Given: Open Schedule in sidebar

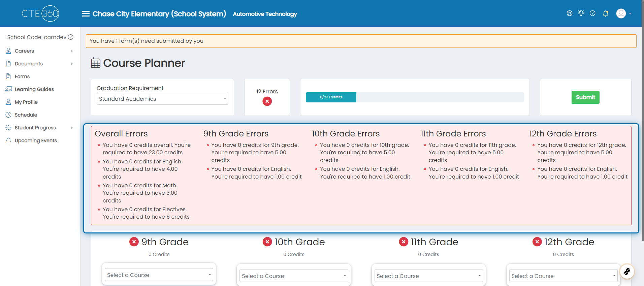Looking at the screenshot, I should coord(26,115).
